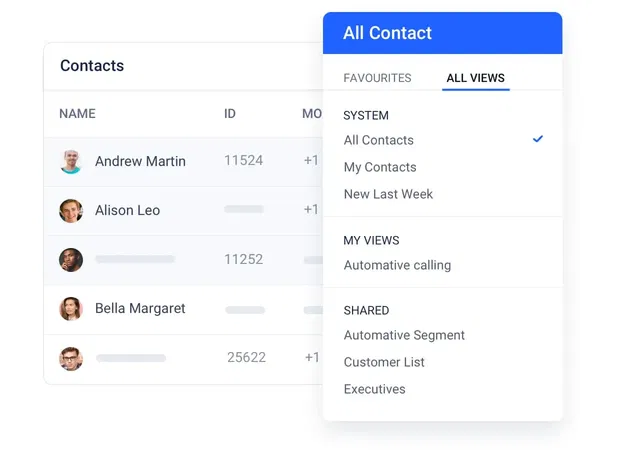Screen dimensions: 620x453
Task: Sort by the NAME column header
Action: coord(78,114)
